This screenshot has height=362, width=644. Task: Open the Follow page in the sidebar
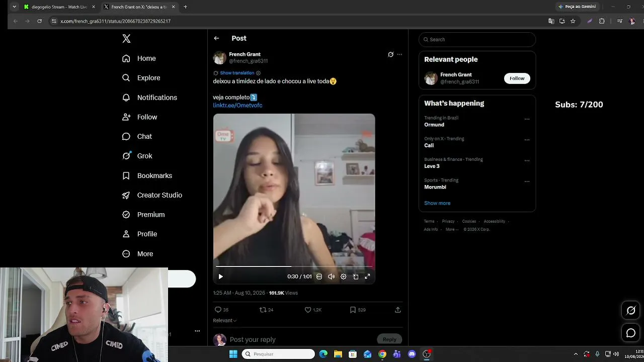coord(139,117)
